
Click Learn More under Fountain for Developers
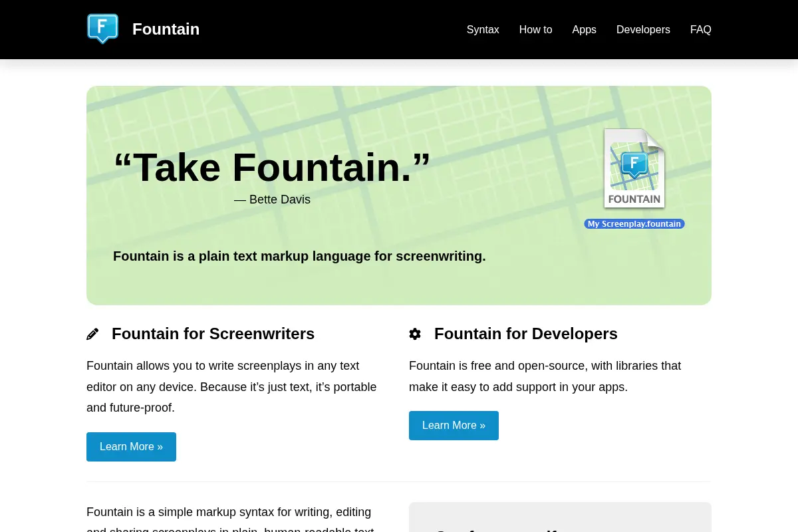click(x=454, y=426)
